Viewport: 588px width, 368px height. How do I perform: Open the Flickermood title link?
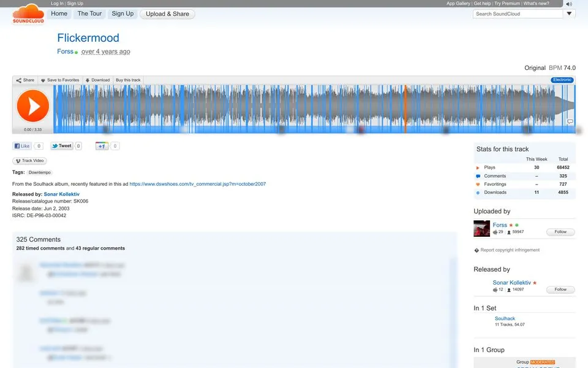point(88,38)
